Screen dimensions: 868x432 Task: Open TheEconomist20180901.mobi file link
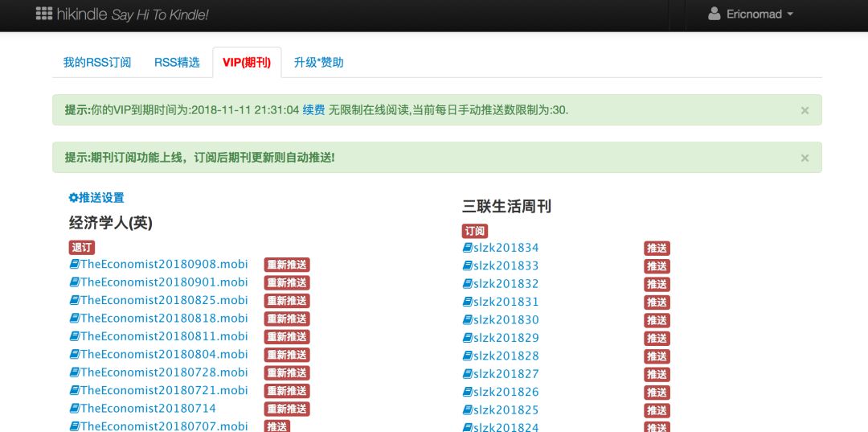tap(158, 282)
